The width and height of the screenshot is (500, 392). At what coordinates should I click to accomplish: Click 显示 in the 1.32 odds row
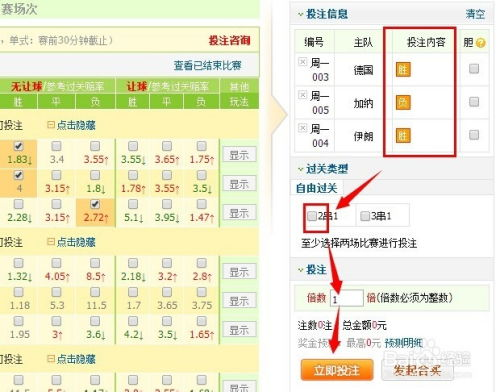coord(239,272)
